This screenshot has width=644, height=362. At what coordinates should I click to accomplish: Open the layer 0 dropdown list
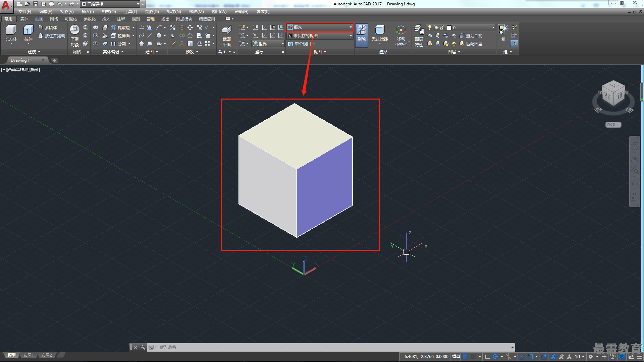point(461,27)
